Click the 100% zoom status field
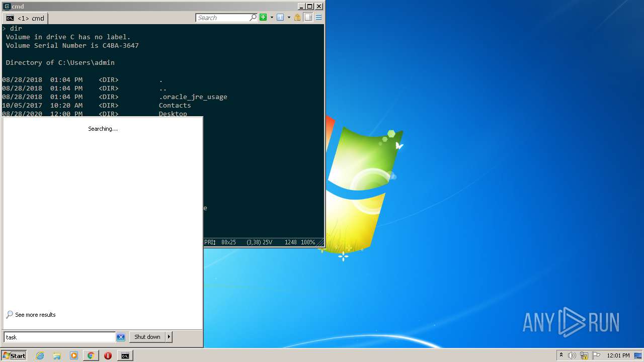This screenshot has width=644, height=362. [308, 242]
